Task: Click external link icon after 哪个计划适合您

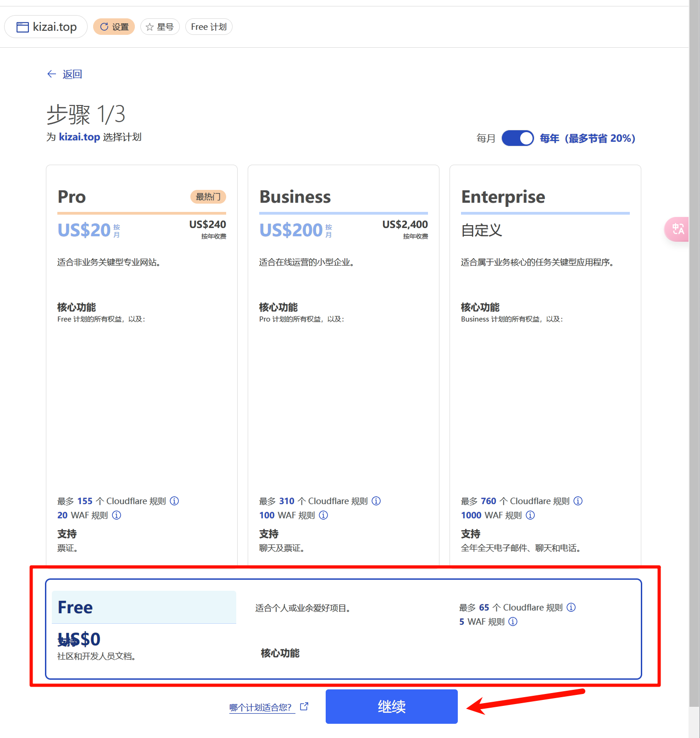Action: click(304, 706)
